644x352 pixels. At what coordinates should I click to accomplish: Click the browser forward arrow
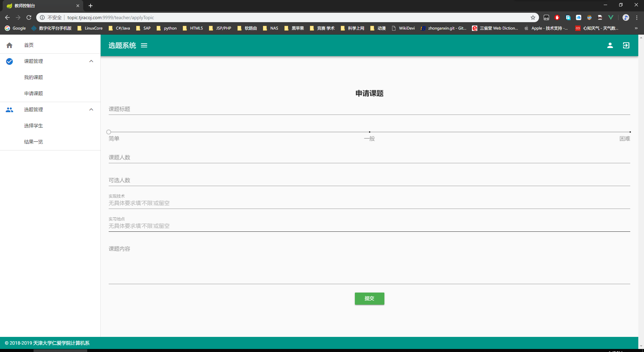pyautogui.click(x=18, y=17)
